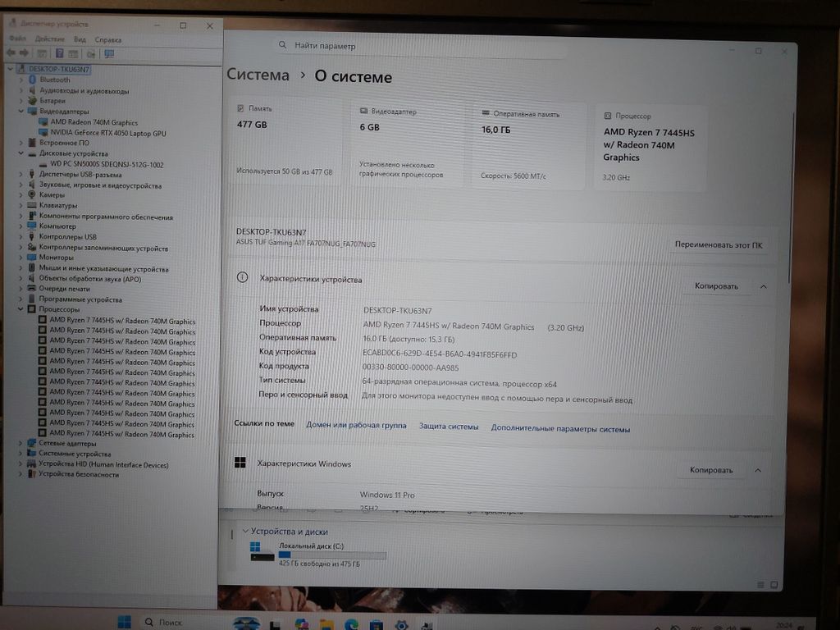Collapse the Дисковые устройства node
Viewport: 840px width, 630px height.
21,153
